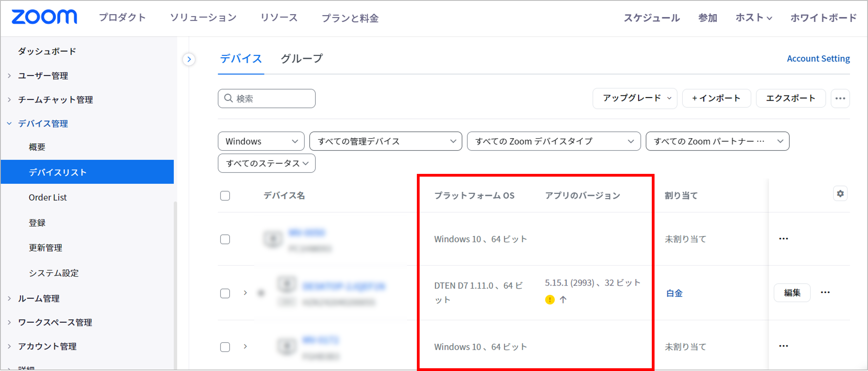This screenshot has height=371, width=868.
Task: Open the Windows platform dropdown
Action: tap(261, 141)
